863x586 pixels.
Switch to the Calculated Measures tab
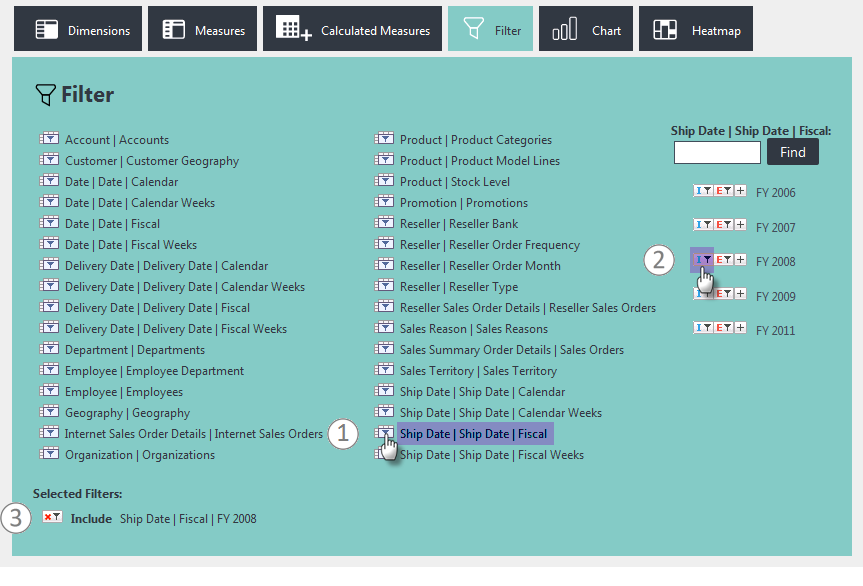[352, 29]
